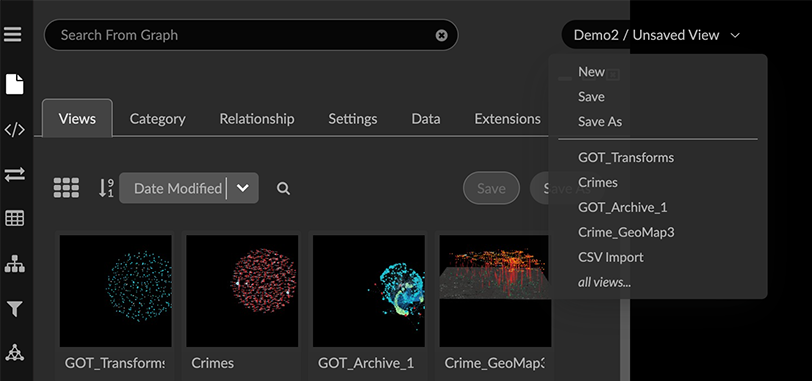
Task: Collapse the Demo2 / Unsaved View dropdown
Action: click(x=735, y=35)
